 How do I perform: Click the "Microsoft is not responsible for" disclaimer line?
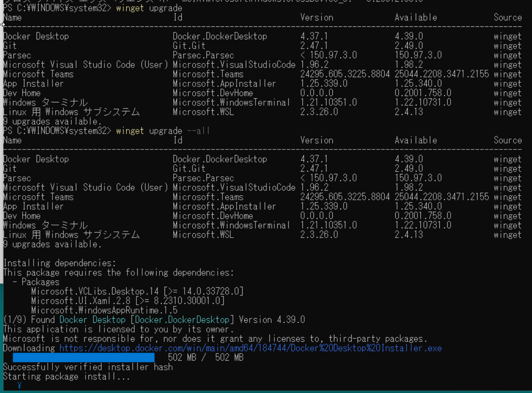(x=215, y=338)
